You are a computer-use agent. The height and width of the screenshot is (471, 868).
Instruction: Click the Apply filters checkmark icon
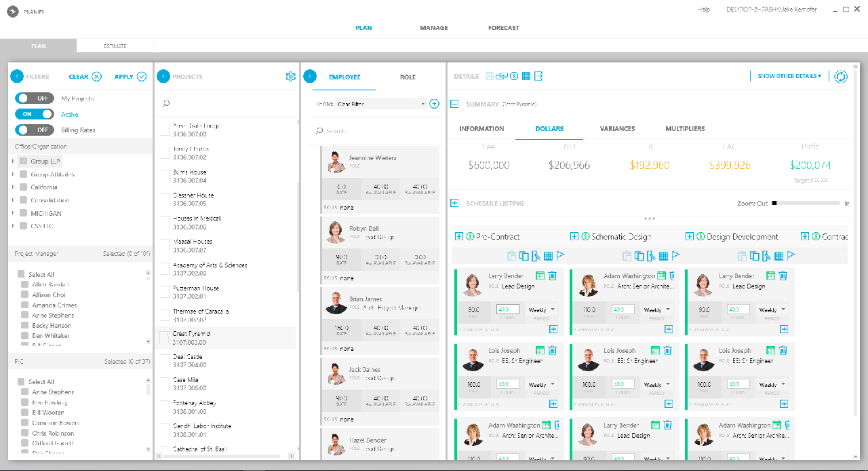pos(142,77)
